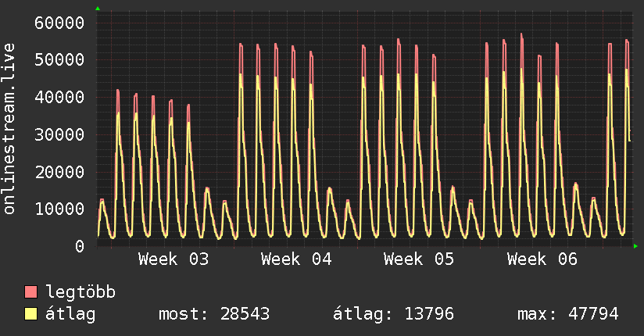Click the pink legtöbb legend swatch

[30, 292]
